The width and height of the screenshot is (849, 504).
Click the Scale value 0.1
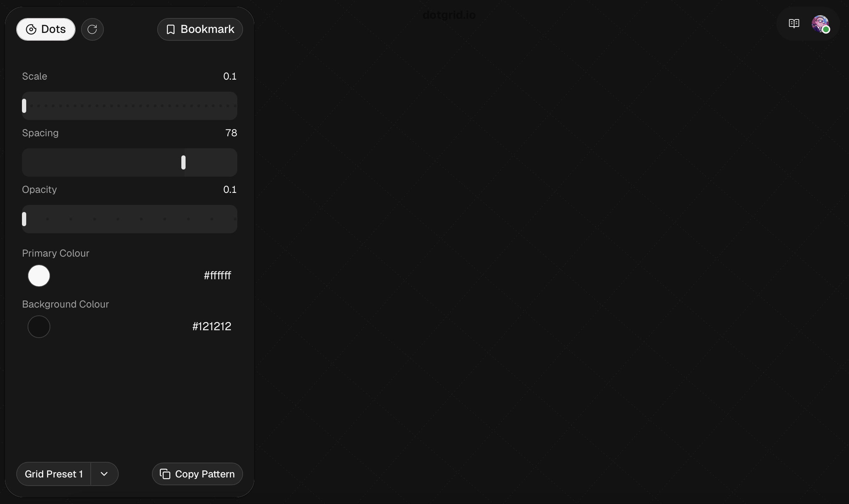click(x=230, y=76)
